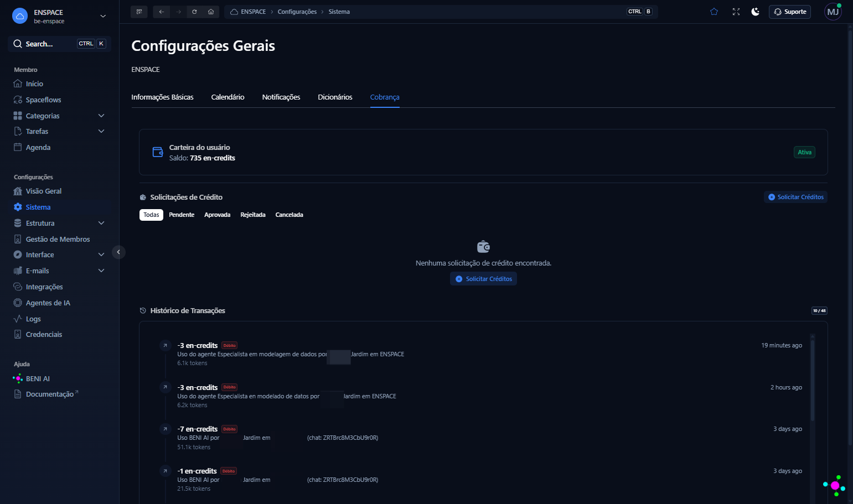
Task: Click arrow icon of 19 minutes ago transaction
Action: tap(165, 345)
